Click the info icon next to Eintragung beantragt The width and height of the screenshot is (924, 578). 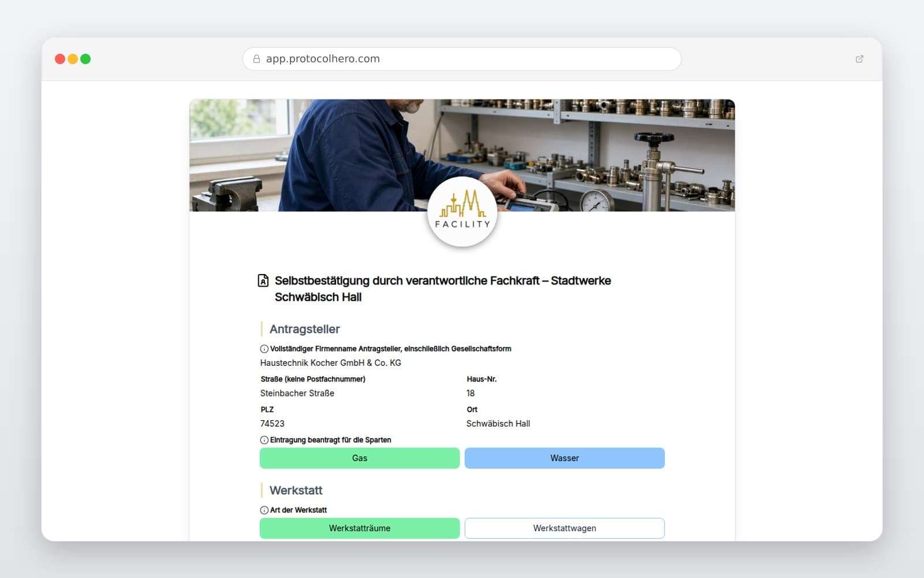click(264, 440)
